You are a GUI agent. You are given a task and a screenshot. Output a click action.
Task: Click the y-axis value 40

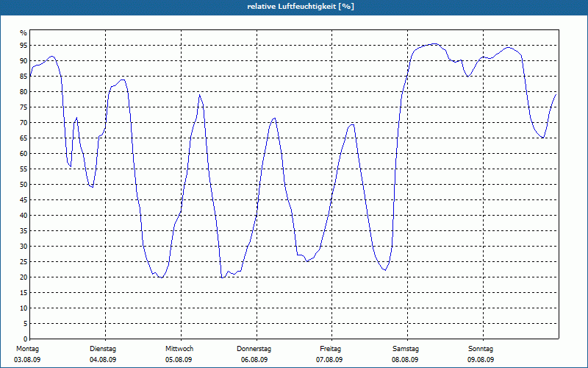tap(24, 215)
